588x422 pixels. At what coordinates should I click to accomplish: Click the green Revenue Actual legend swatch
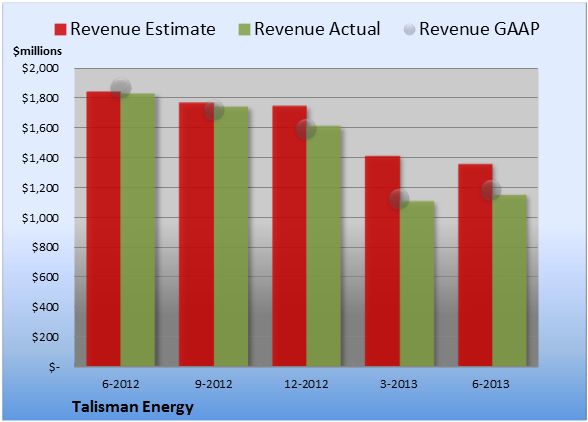(x=244, y=30)
